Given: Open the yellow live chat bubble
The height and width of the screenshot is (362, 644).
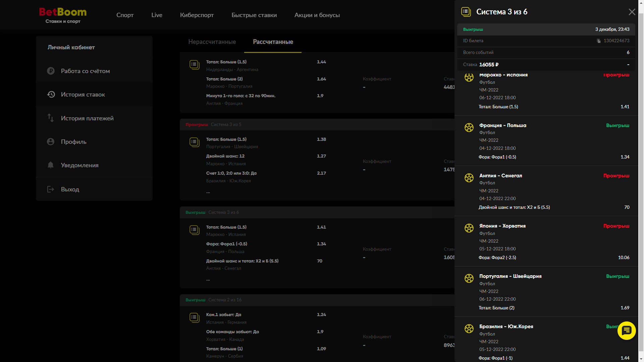Looking at the screenshot, I should tap(626, 331).
